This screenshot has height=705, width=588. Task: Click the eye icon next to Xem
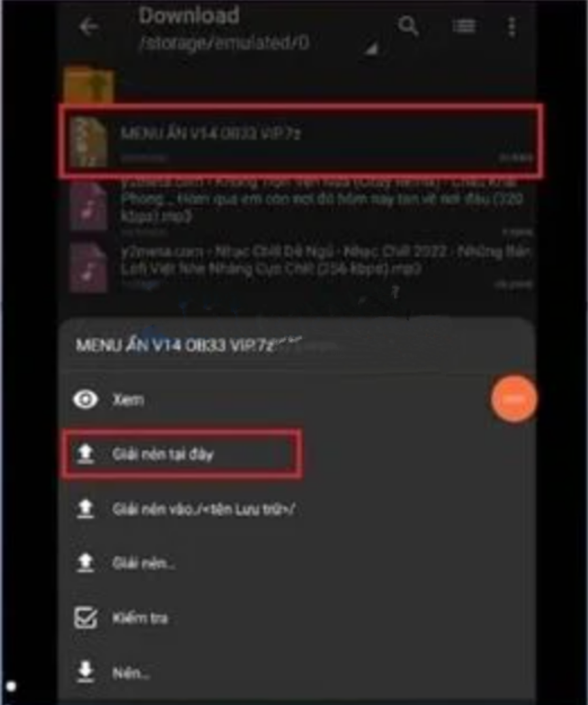(x=86, y=399)
